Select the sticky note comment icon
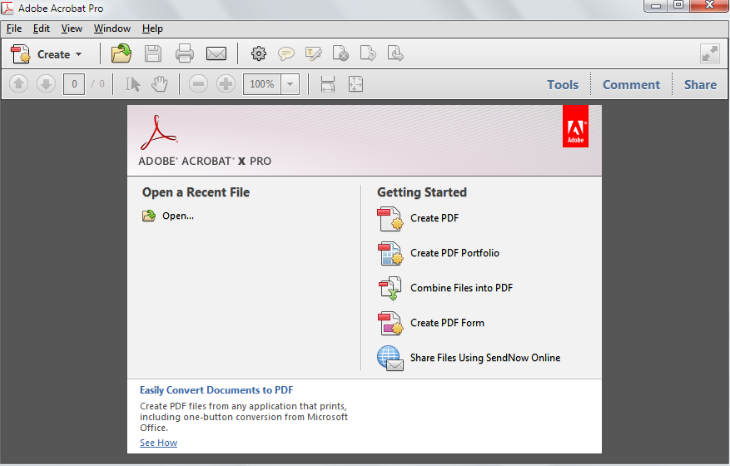Image resolution: width=730 pixels, height=466 pixels. [286, 54]
